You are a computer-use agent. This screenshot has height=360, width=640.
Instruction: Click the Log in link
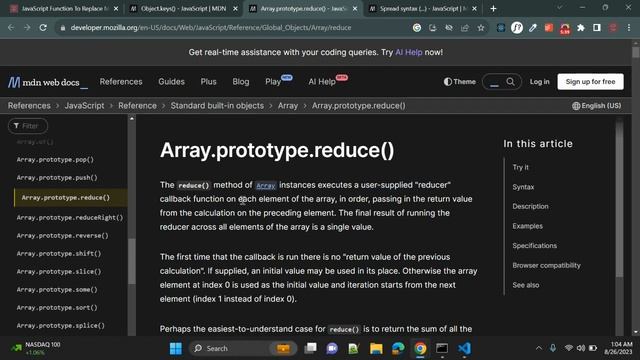[x=540, y=82]
